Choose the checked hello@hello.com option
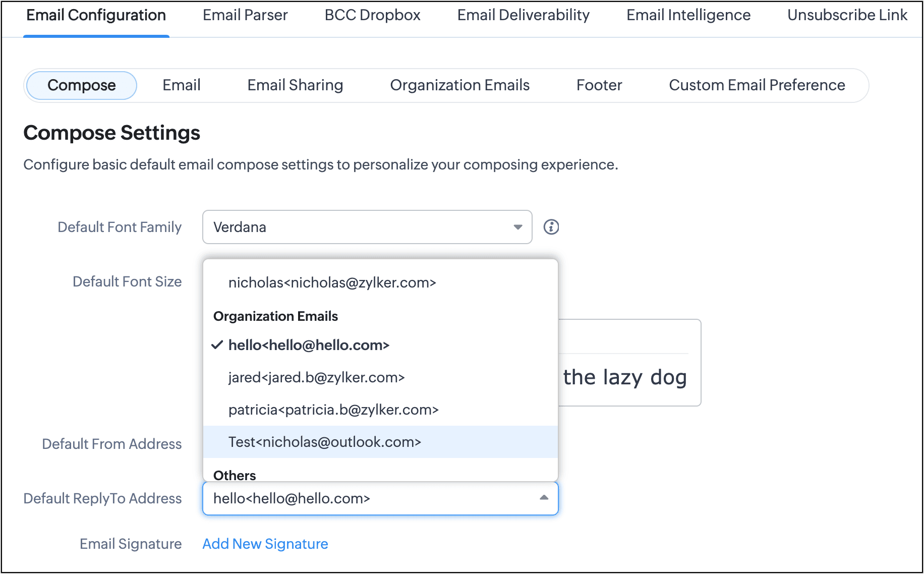Image resolution: width=924 pixels, height=574 pixels. [309, 345]
